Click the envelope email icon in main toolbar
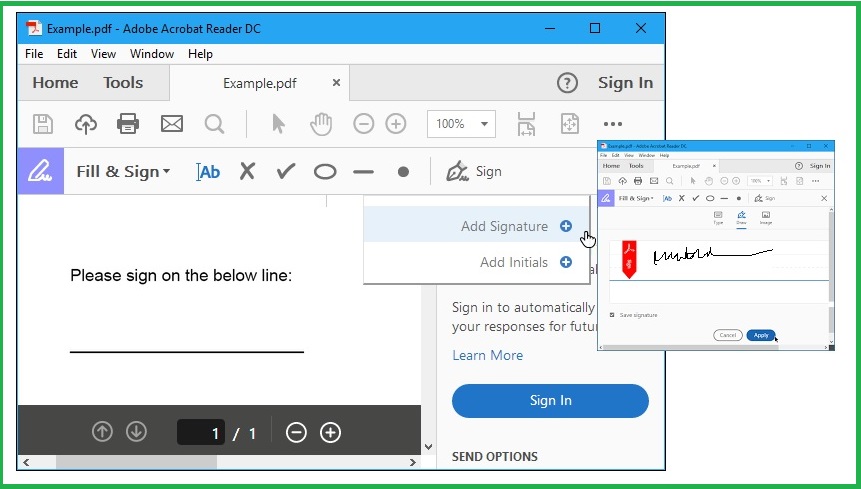 point(172,124)
